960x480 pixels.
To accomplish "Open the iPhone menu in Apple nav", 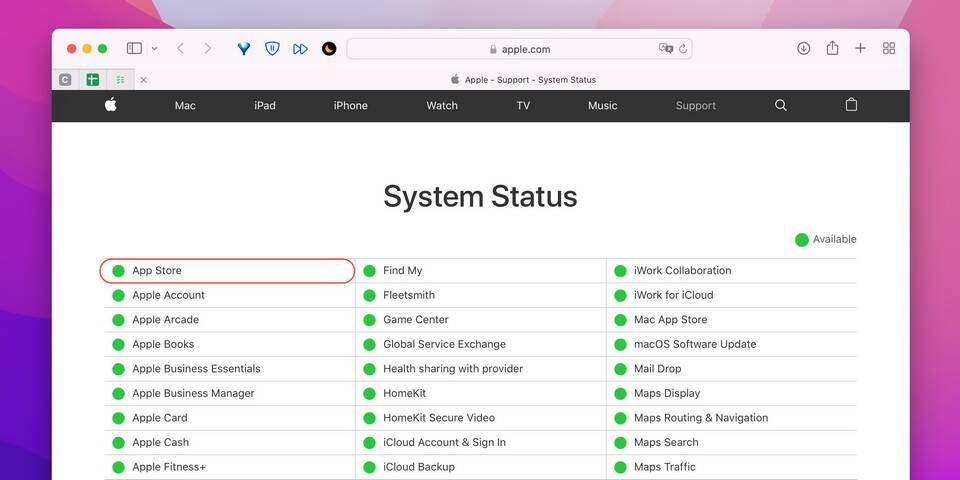I will click(x=350, y=105).
